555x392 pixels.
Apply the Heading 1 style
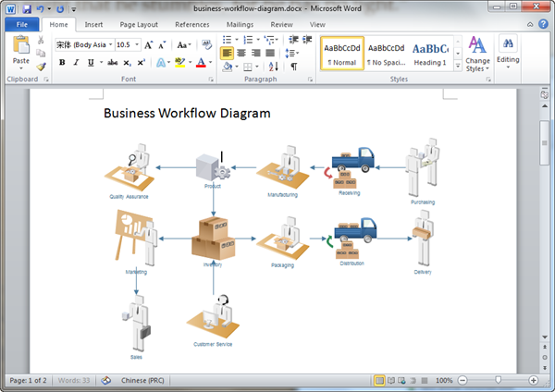(430, 54)
